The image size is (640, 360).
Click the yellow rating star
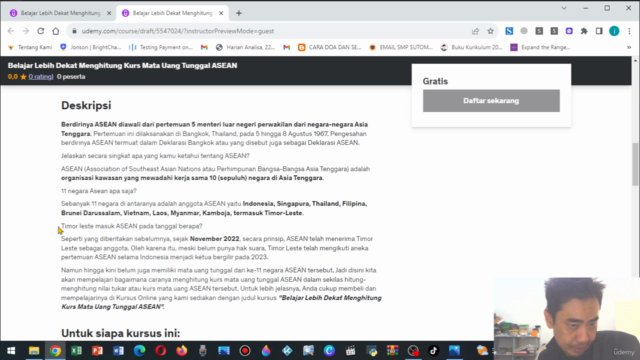[x=23, y=77]
